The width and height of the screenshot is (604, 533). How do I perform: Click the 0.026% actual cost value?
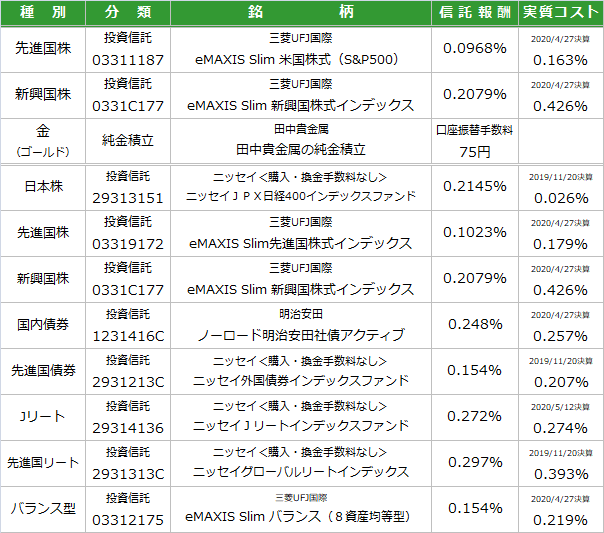point(559,197)
